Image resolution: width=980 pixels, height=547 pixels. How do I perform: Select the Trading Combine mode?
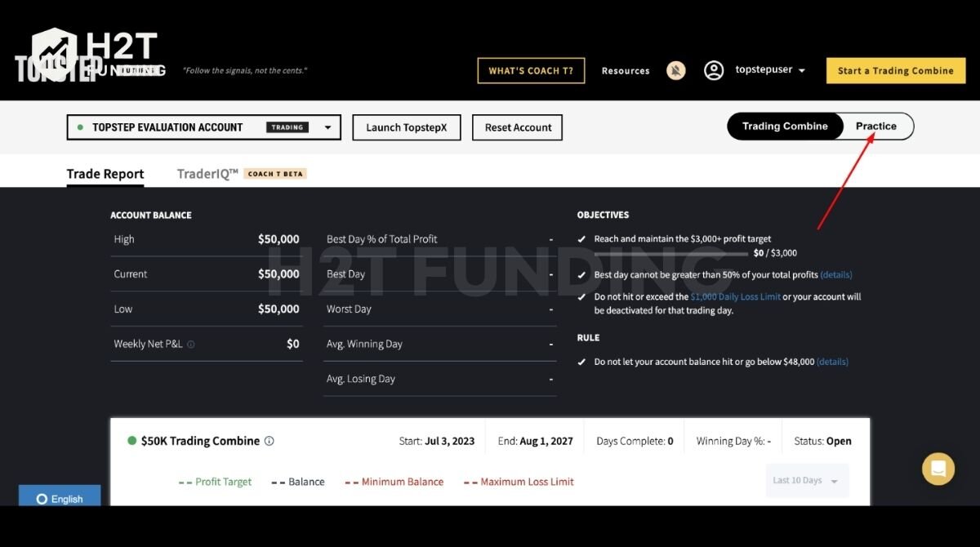pos(784,127)
